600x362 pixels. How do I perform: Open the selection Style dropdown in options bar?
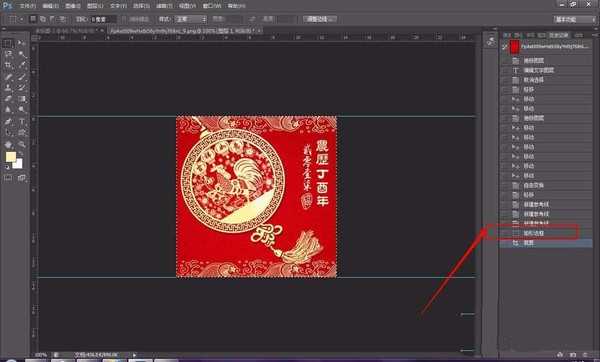coord(191,19)
